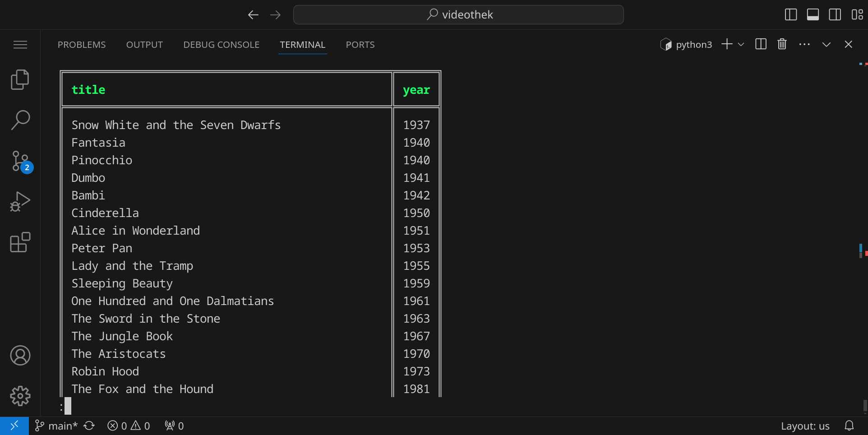
Task: Click the main* git branch indicator
Action: click(x=57, y=426)
